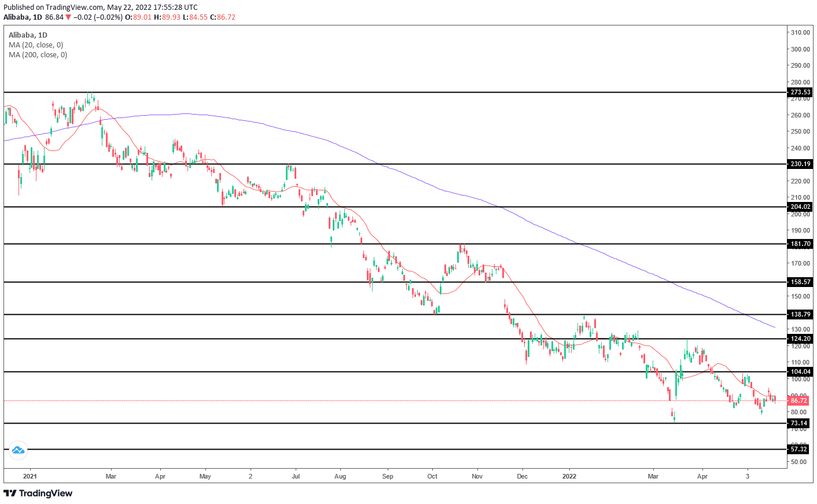
Task: Click the 73.14 price level label
Action: pos(798,423)
